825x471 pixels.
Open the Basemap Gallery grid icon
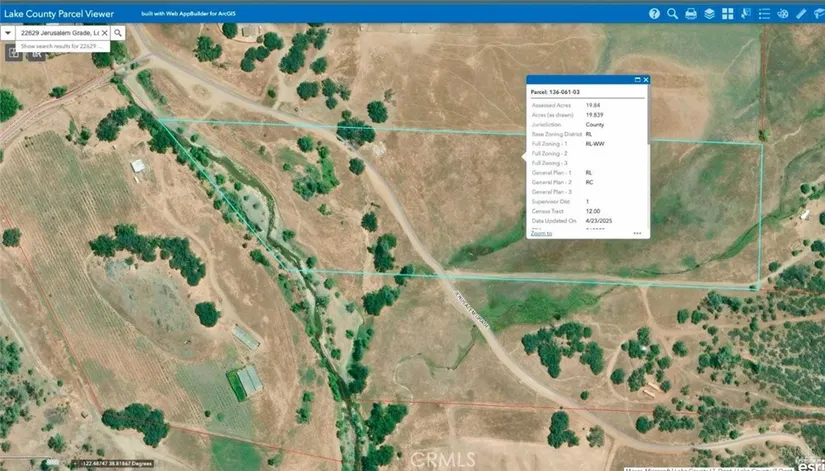pos(727,14)
